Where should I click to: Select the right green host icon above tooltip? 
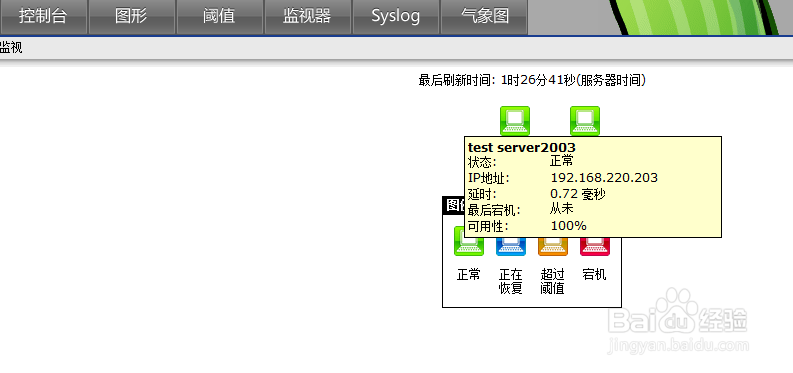click(x=585, y=120)
